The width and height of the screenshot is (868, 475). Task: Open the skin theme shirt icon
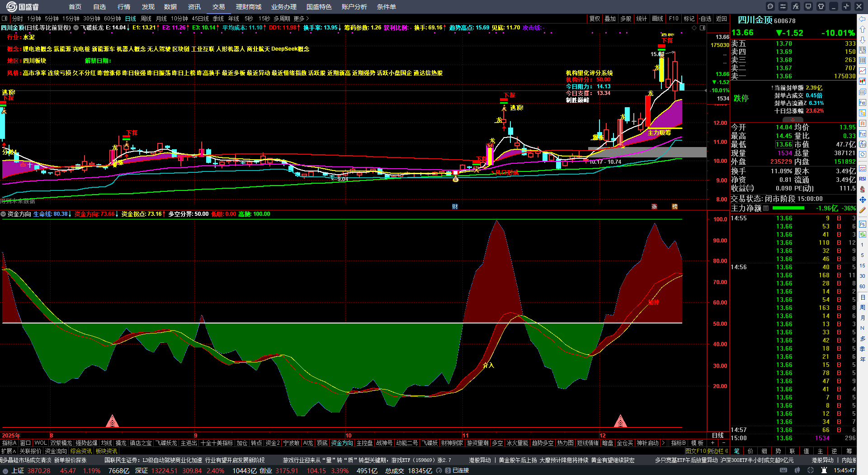coord(821,6)
